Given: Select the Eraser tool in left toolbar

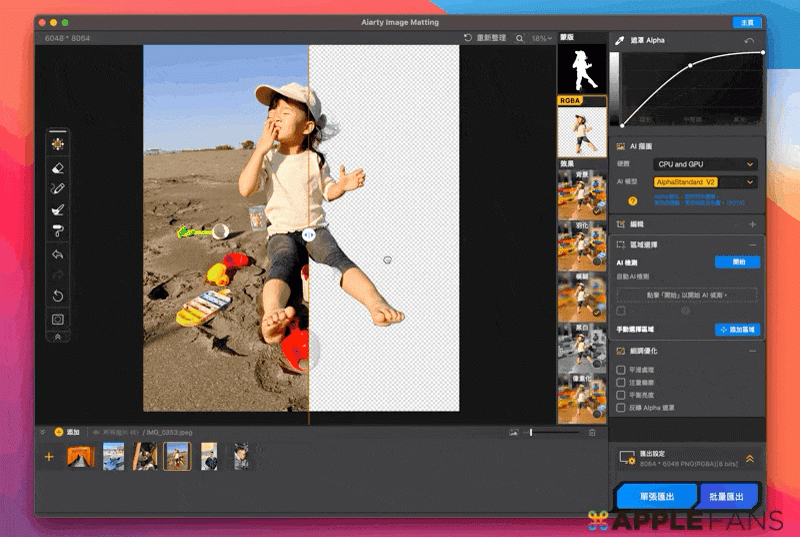Looking at the screenshot, I should pos(58,166).
